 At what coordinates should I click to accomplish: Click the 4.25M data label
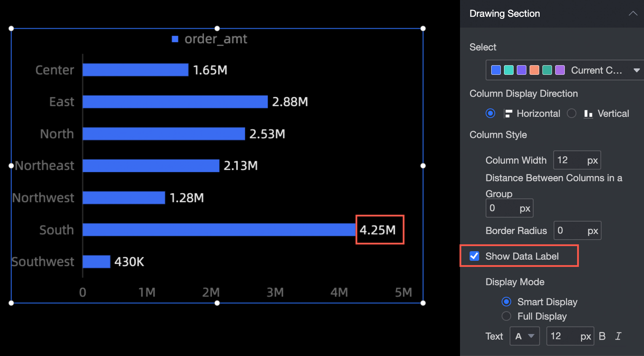point(378,230)
